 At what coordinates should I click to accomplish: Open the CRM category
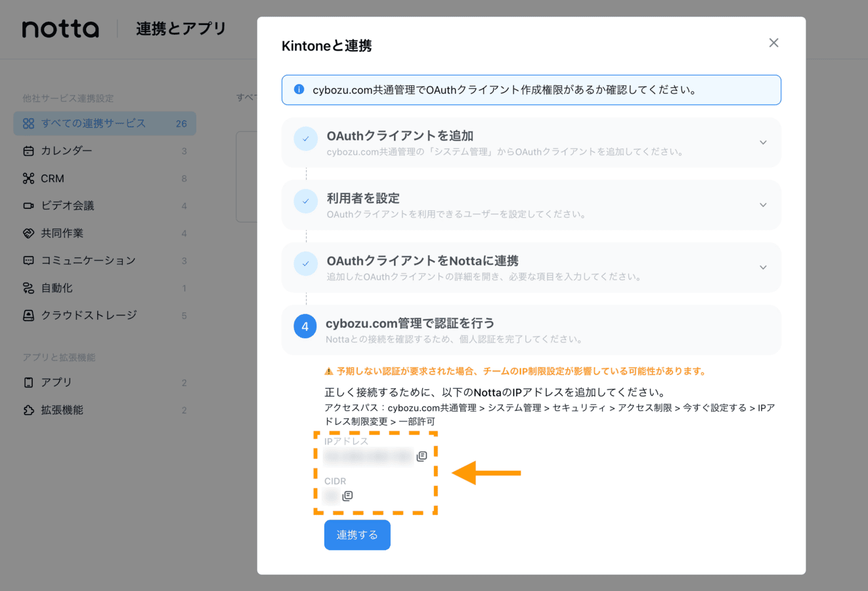[104, 179]
